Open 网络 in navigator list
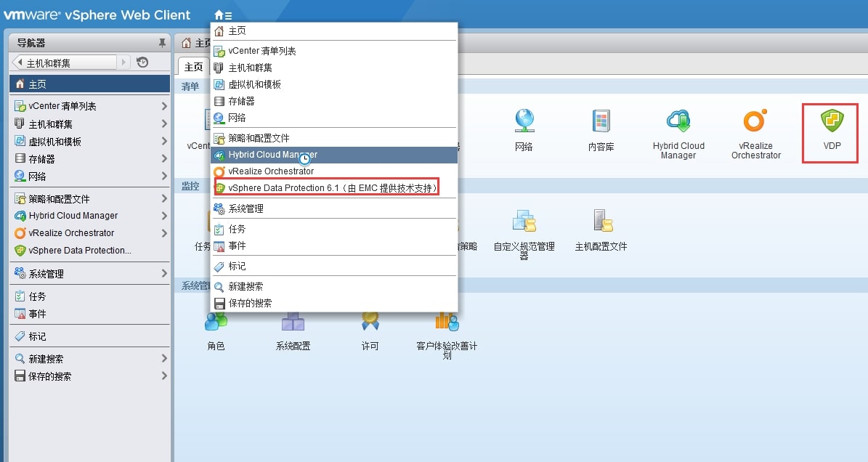This screenshot has width=868, height=462. [x=89, y=176]
